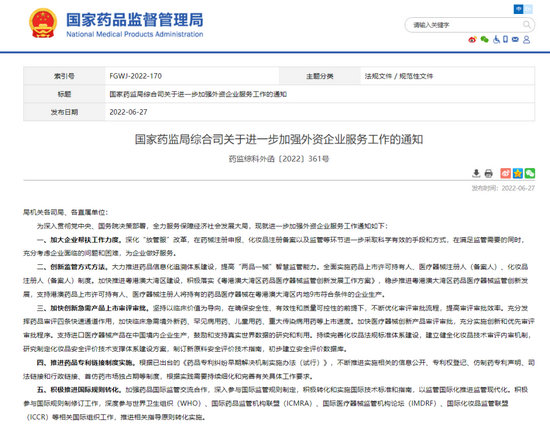Image resolution: width=550 pixels, height=424 pixels.
Task: Share article to QQ Zone star icon
Action: pos(518,173)
